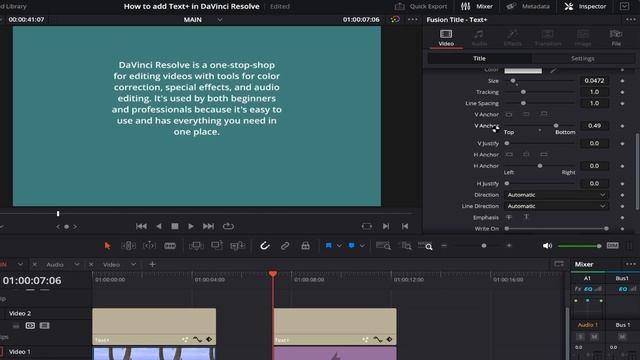The width and height of the screenshot is (640, 360).
Task: Mute the Audio 1 channel in Mixer
Action: click(x=594, y=337)
